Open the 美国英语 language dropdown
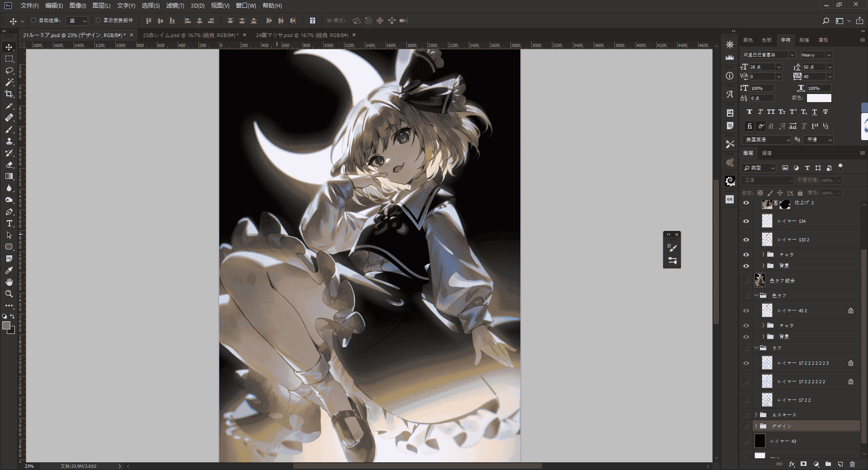The height and width of the screenshot is (470, 868). (767, 140)
